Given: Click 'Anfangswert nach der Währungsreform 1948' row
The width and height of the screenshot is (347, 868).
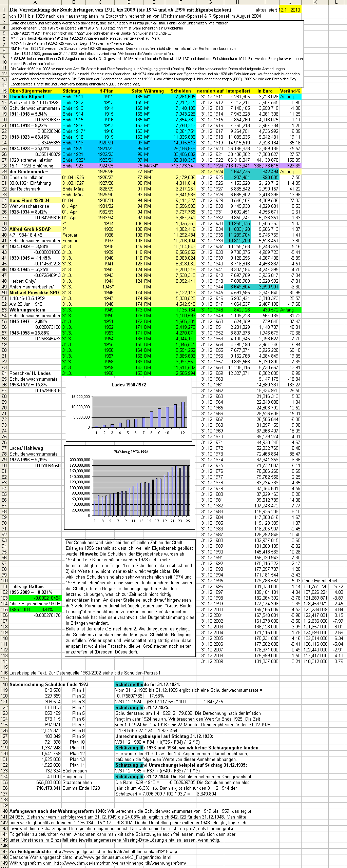Looking at the screenshot, I should (x=130, y=811).
